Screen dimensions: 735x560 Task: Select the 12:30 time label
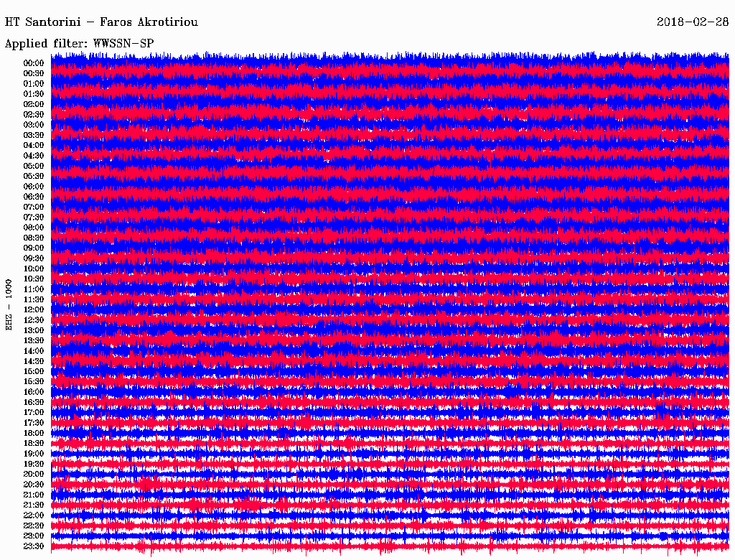tap(34, 320)
